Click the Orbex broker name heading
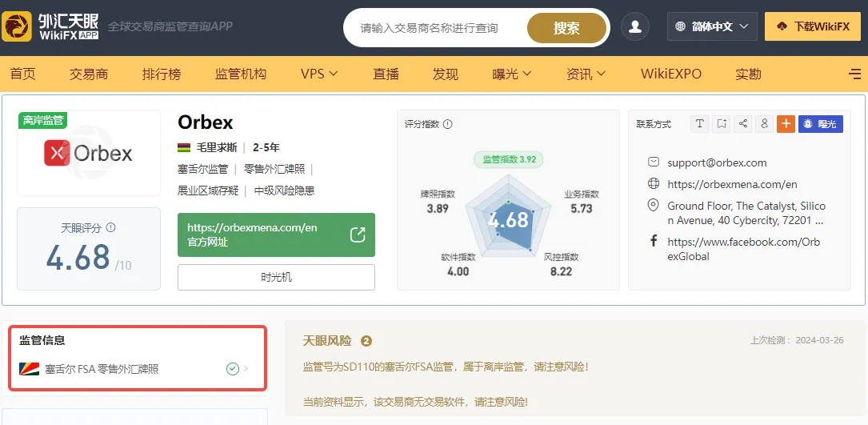This screenshot has height=425, width=868. coord(206,122)
